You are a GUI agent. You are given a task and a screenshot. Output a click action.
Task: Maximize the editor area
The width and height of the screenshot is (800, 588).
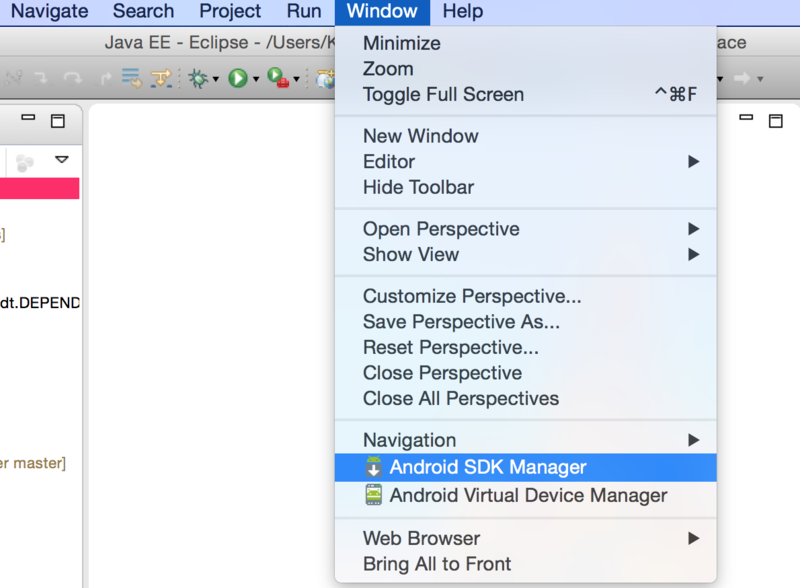pos(776,121)
